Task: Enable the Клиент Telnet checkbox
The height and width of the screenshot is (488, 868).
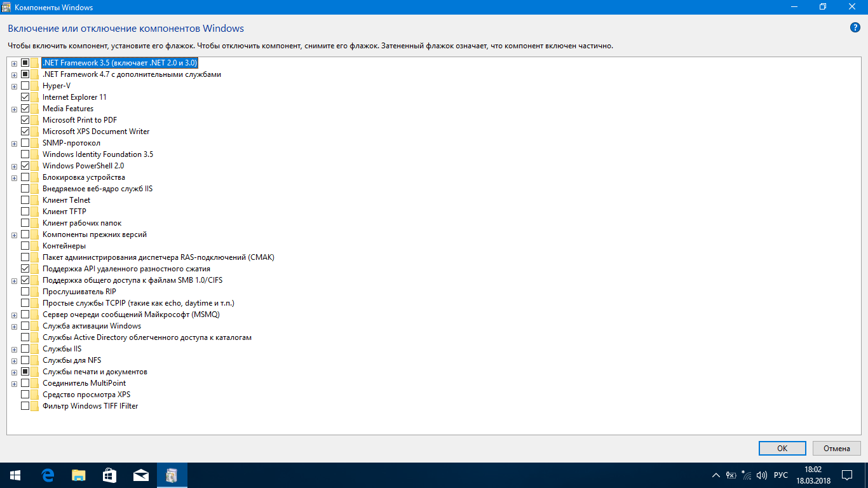Action: click(25, 200)
